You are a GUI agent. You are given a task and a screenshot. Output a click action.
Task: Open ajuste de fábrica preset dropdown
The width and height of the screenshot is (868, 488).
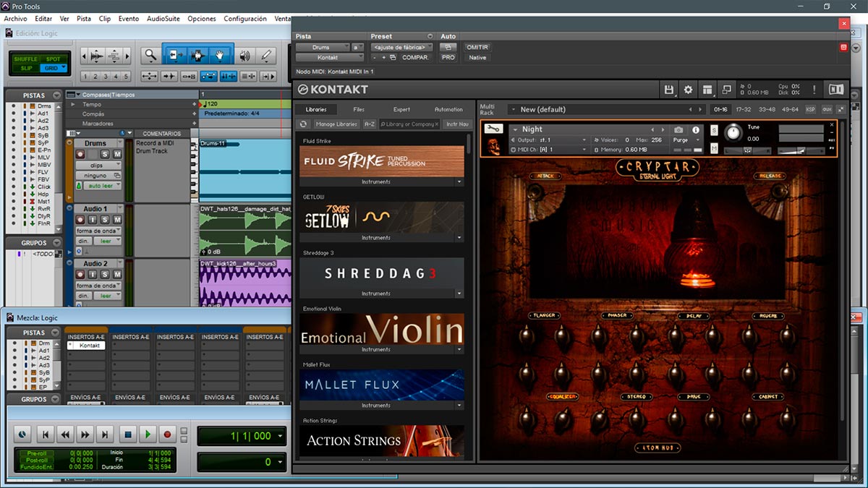pos(402,47)
